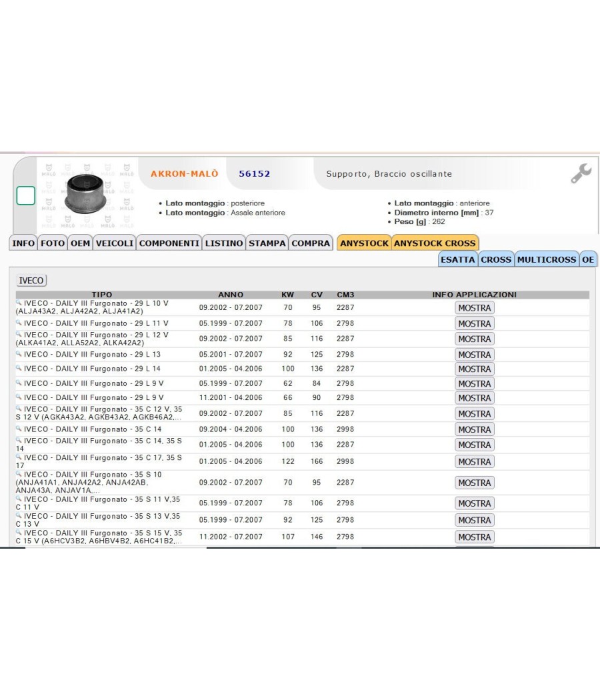
Task: Click the CM3 column header
Action: (x=345, y=295)
